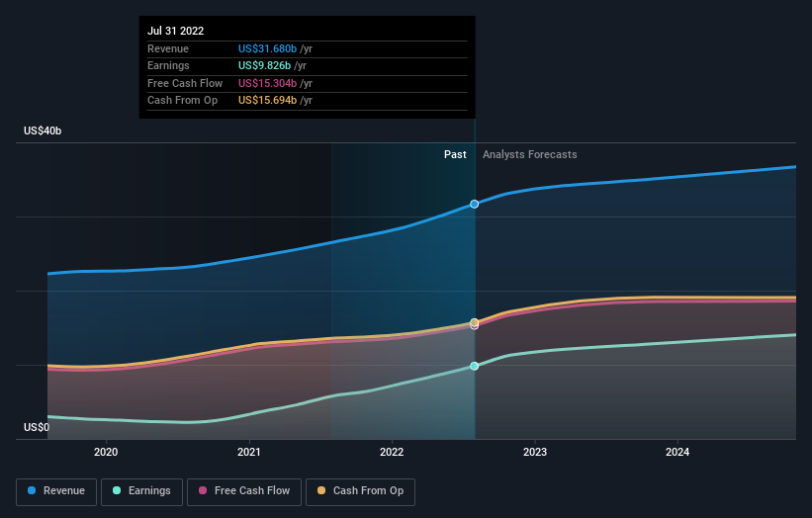
Task: Click the orange Cash From Op data point marker
Action: click(475, 322)
